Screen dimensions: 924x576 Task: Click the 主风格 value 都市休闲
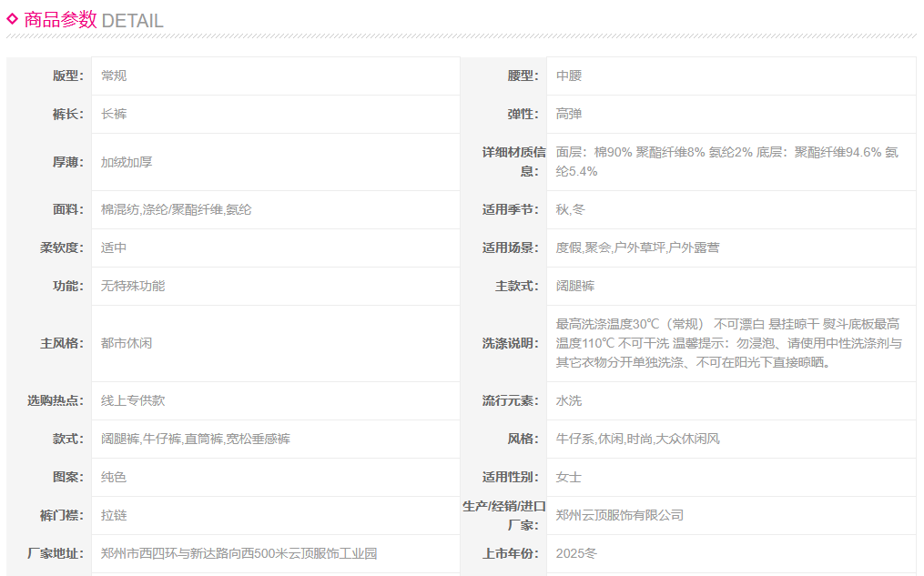pyautogui.click(x=127, y=344)
